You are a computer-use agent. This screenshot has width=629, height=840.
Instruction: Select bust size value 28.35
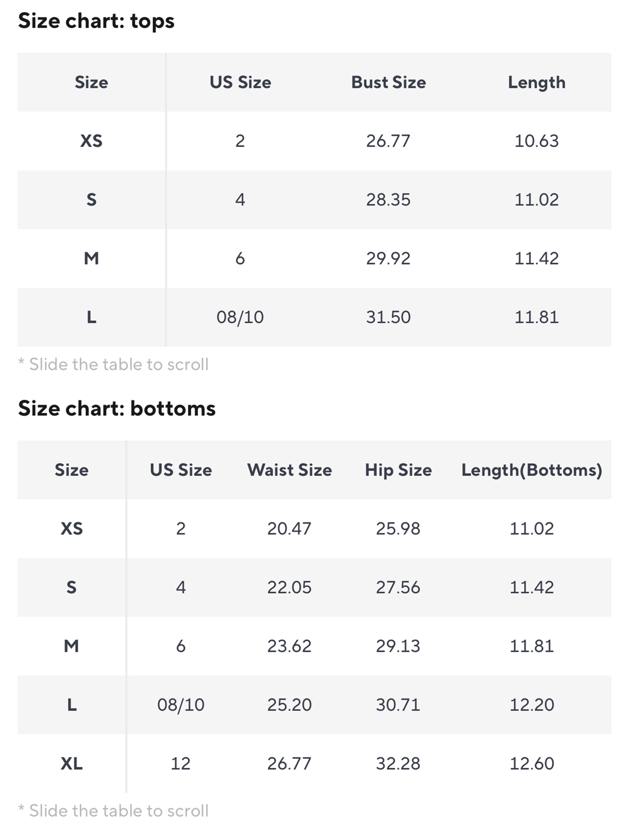click(x=388, y=200)
